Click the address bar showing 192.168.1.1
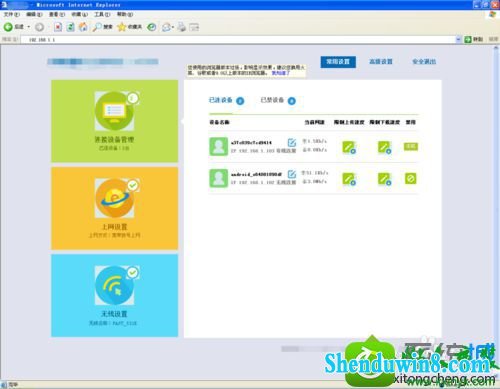The height and width of the screenshot is (389, 500). (237, 39)
